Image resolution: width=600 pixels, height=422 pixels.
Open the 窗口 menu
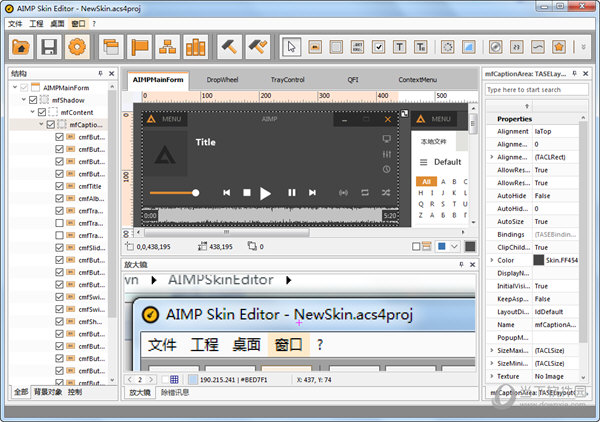pos(78,24)
